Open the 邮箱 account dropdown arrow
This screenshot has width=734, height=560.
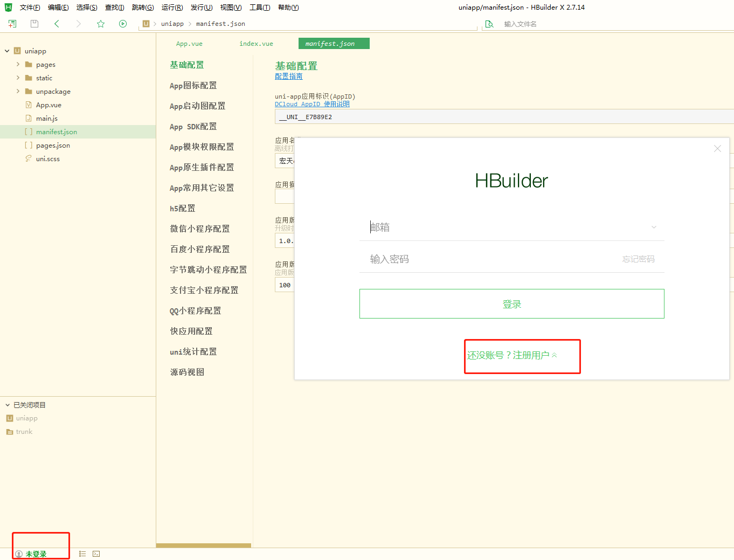tap(654, 227)
